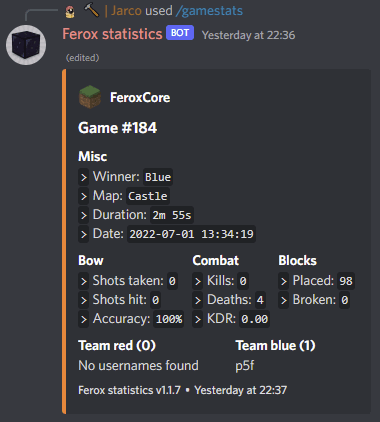Click player name p5f under Team blue

pos(245,366)
